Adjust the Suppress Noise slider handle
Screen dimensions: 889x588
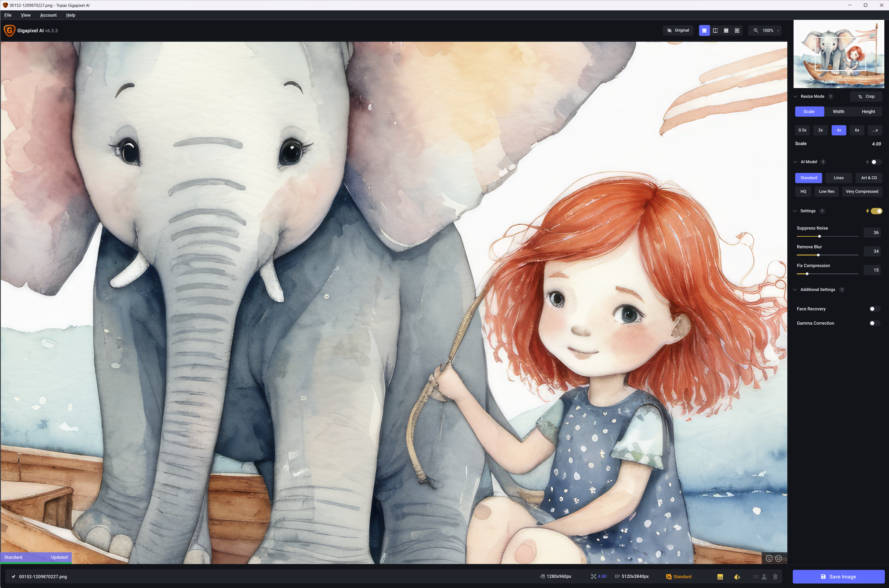[x=819, y=236]
